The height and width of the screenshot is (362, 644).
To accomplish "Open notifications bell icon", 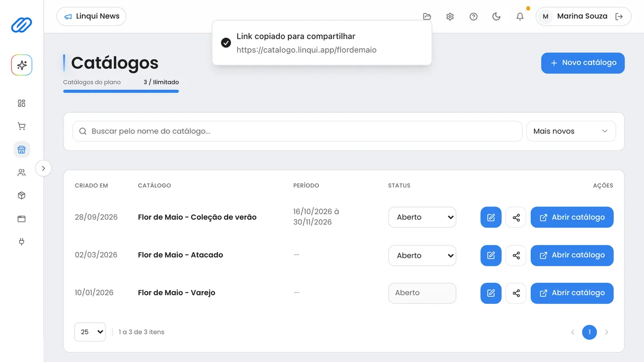I will pyautogui.click(x=520, y=16).
